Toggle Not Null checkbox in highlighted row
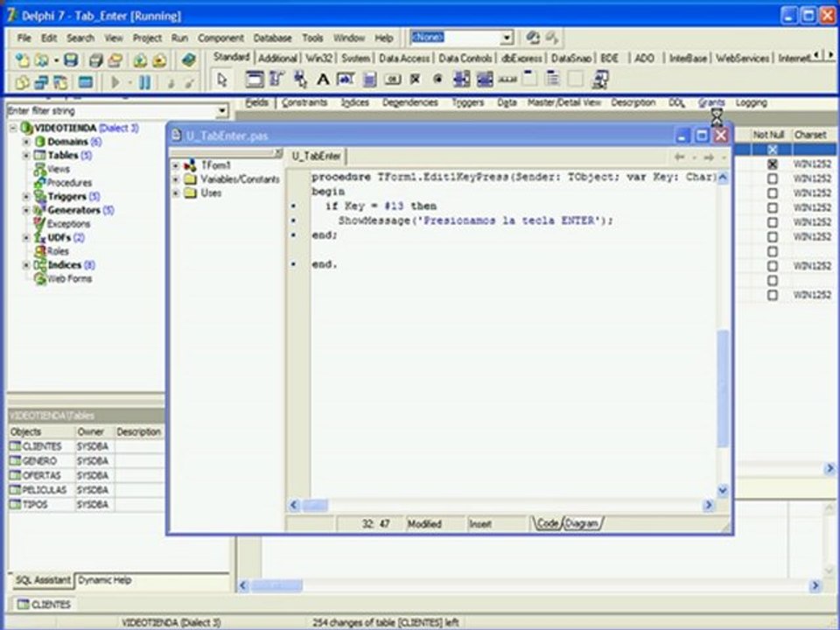The image size is (840, 630). 772,150
